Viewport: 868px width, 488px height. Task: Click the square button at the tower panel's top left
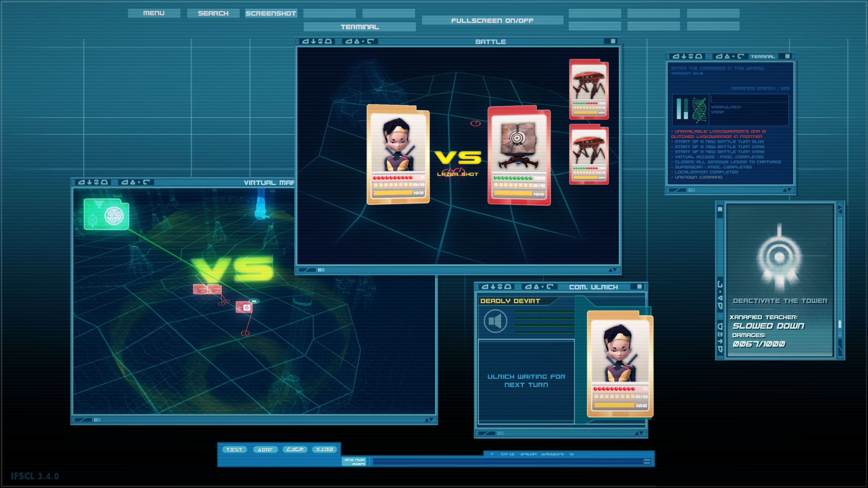pos(720,209)
